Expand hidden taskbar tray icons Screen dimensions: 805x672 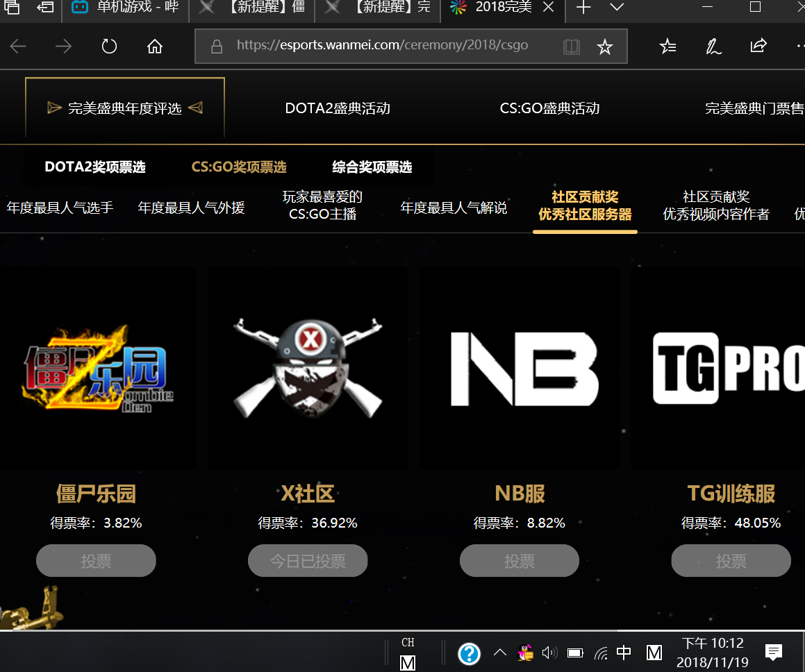click(x=499, y=653)
